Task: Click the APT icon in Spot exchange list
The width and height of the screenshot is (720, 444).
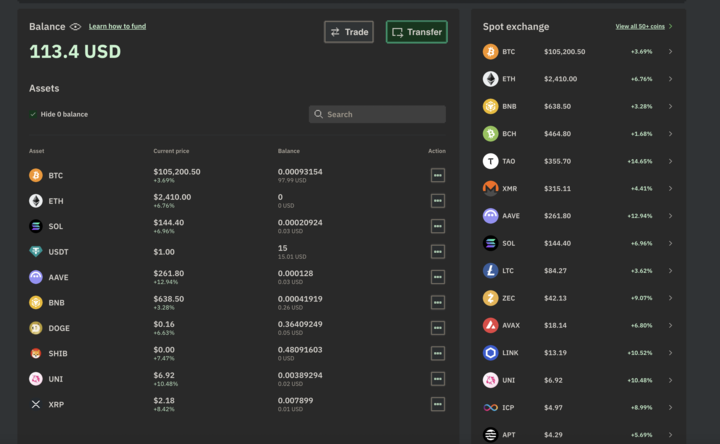Action: coord(490,434)
